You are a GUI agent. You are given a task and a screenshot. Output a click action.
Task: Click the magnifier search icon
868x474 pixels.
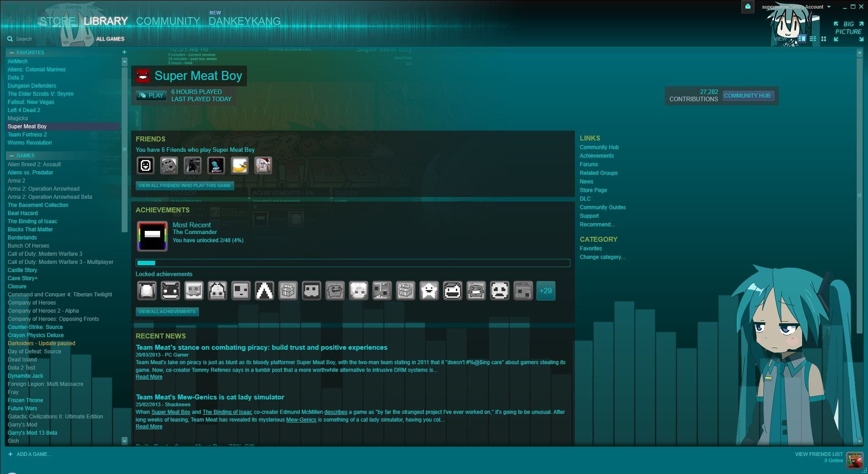point(10,39)
